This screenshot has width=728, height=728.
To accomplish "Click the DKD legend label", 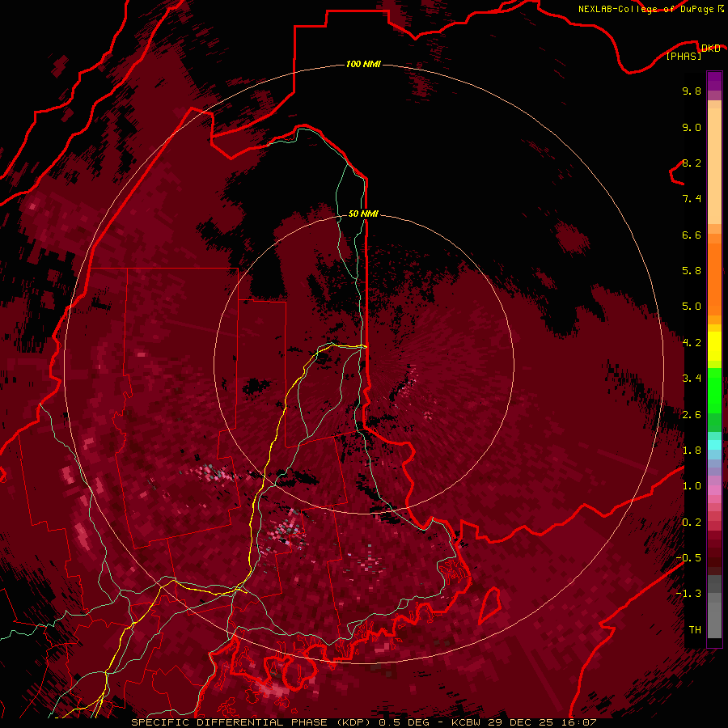I will [710, 49].
